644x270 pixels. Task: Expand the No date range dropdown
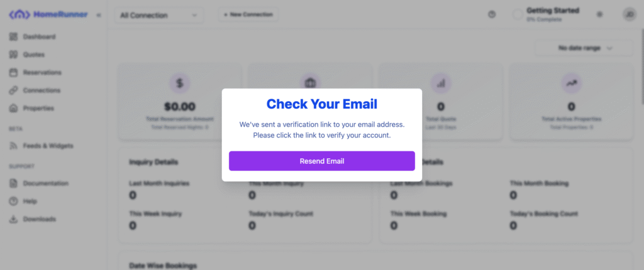(x=584, y=48)
